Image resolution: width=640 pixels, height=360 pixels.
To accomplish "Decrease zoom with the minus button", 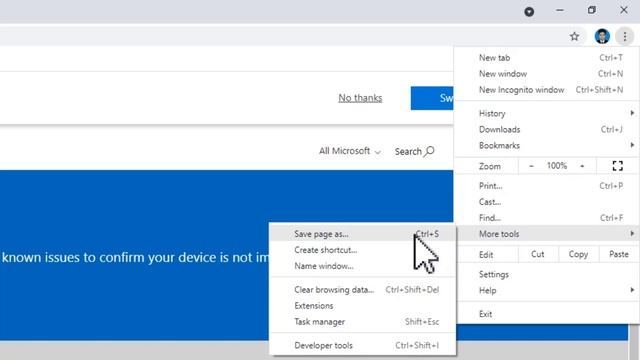I will [x=531, y=166].
